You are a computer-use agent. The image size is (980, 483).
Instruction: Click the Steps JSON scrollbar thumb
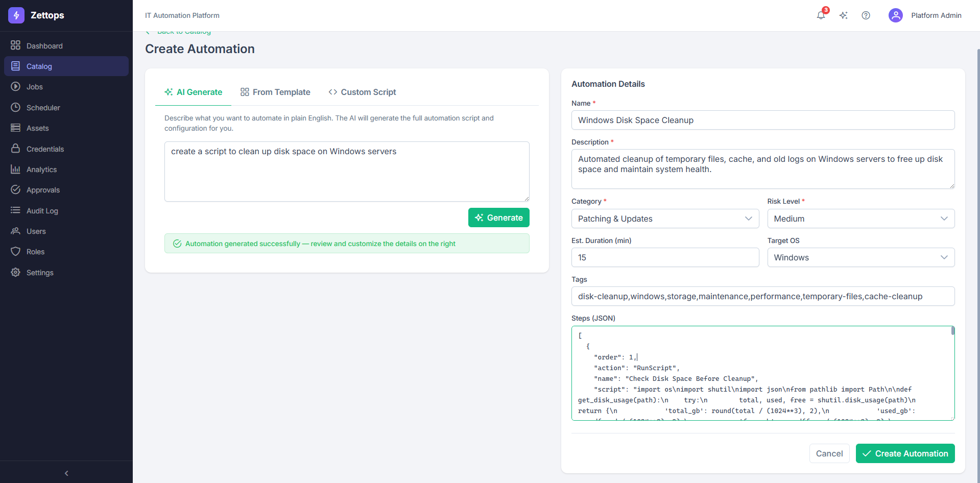click(953, 331)
